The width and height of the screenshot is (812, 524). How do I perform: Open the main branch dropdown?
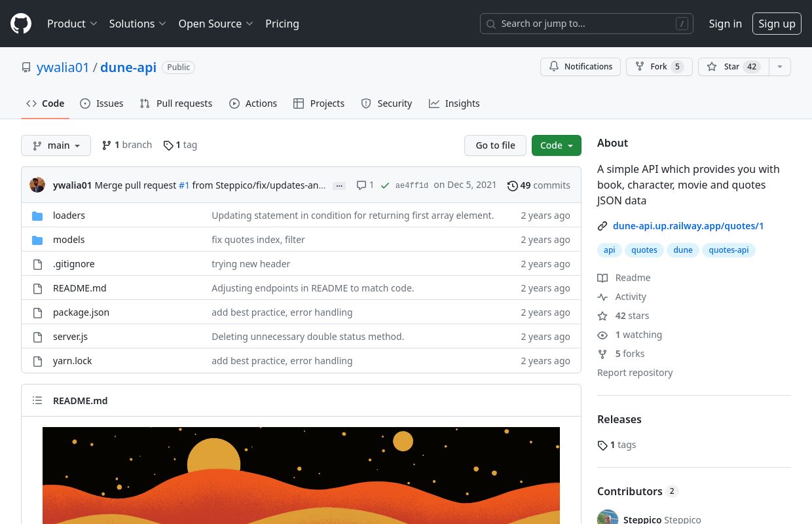click(56, 145)
